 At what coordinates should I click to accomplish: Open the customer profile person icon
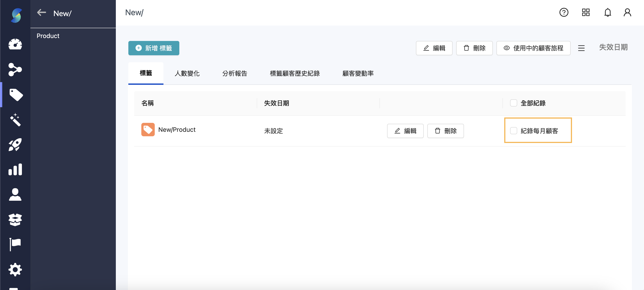point(15,195)
